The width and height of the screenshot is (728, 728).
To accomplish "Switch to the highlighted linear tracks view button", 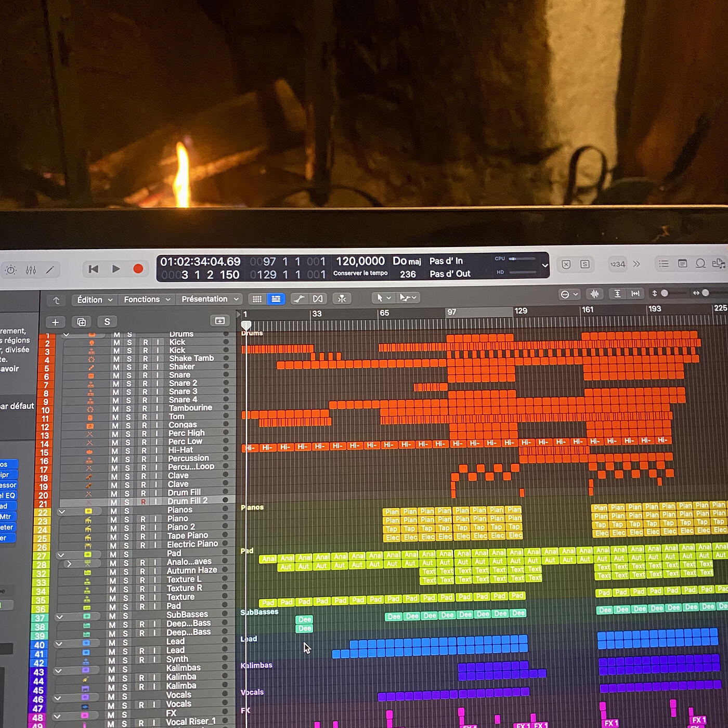I will [276, 299].
